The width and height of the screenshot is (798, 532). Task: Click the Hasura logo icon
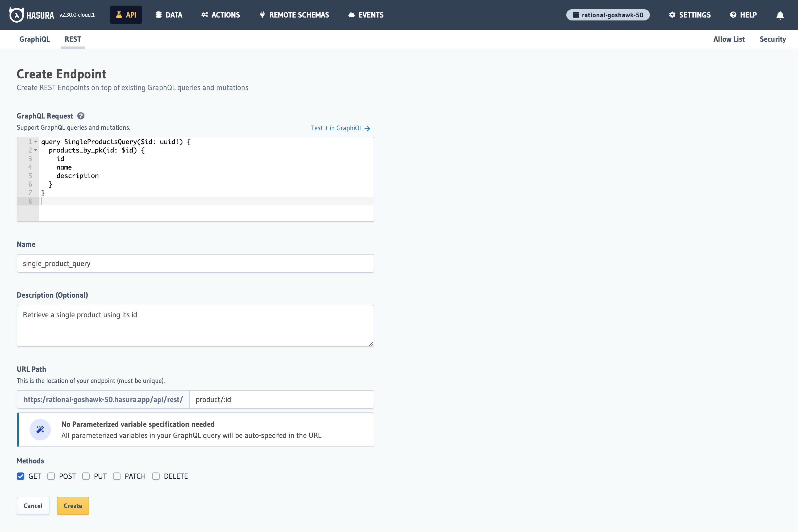click(16, 15)
